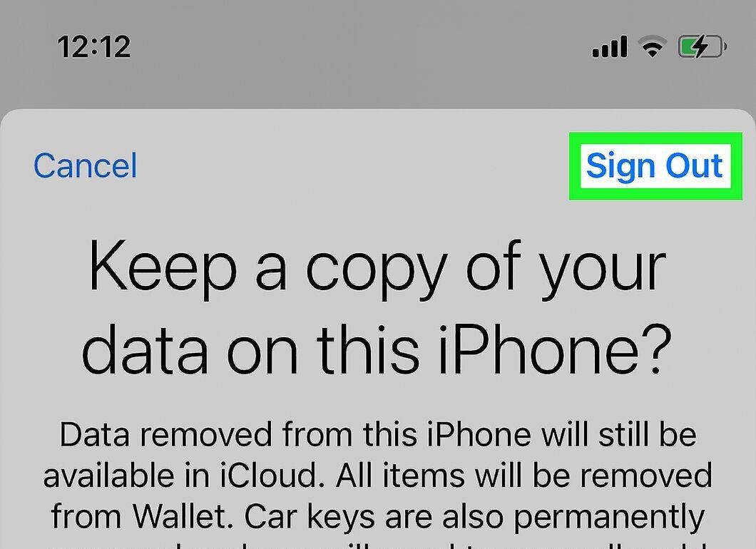Tap the word "iPhone?" in the heading
756x549 pixels.
(x=554, y=349)
